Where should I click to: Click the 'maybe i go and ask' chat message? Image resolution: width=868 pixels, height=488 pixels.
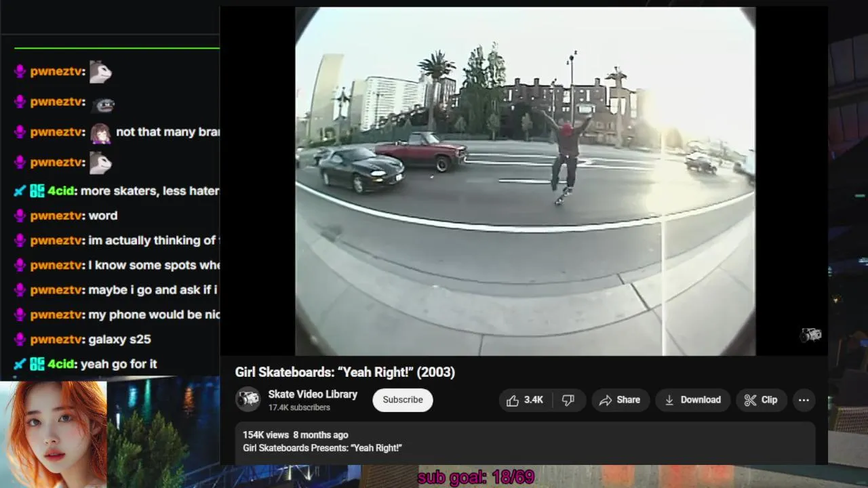(153, 289)
